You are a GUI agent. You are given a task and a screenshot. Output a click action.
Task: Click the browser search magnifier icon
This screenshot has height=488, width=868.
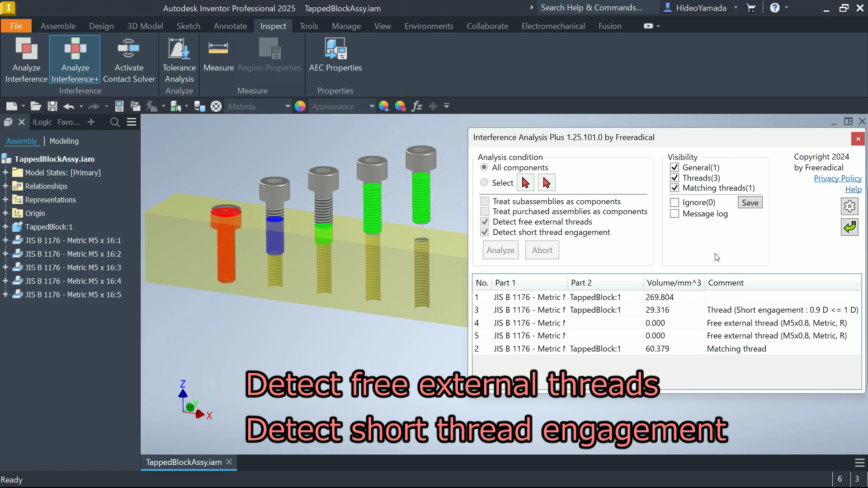(115, 122)
